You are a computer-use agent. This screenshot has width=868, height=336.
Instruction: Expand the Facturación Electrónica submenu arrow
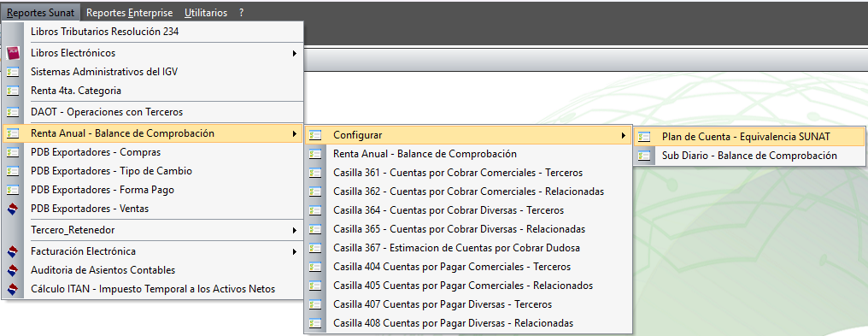pyautogui.click(x=295, y=251)
